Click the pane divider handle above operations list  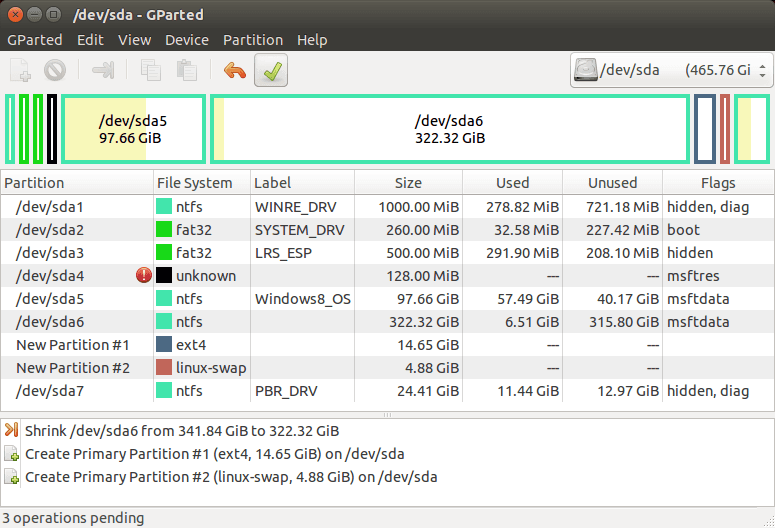pos(387,415)
